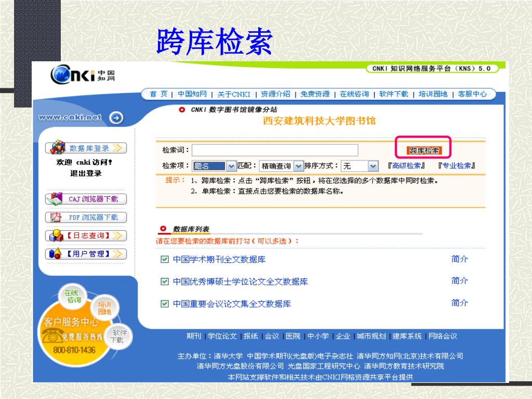Uncheck 中国重要会议论文集全文数据库 checkbox

tap(165, 303)
